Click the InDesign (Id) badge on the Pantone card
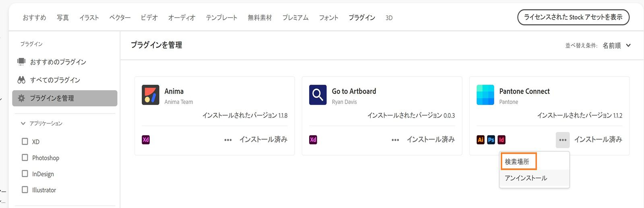 point(502,140)
